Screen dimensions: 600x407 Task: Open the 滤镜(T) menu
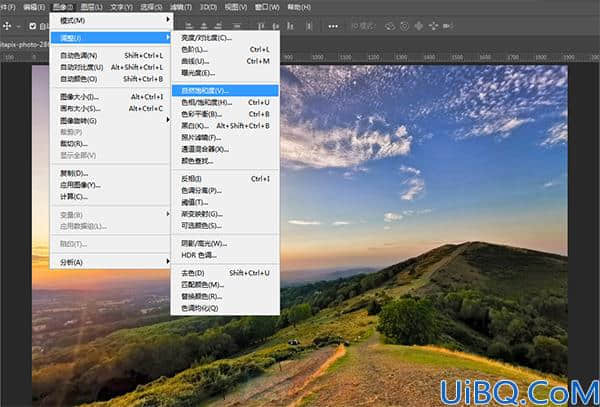181,7
